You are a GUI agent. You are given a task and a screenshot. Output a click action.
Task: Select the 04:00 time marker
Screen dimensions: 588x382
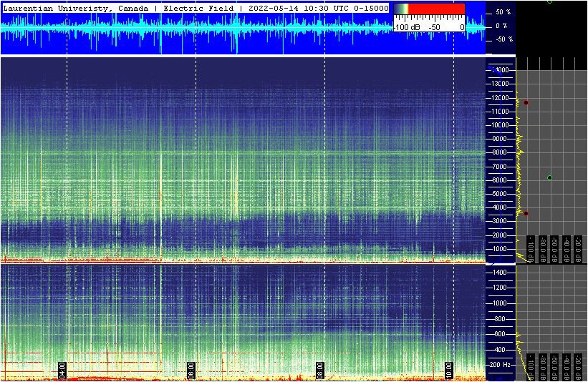click(x=63, y=371)
